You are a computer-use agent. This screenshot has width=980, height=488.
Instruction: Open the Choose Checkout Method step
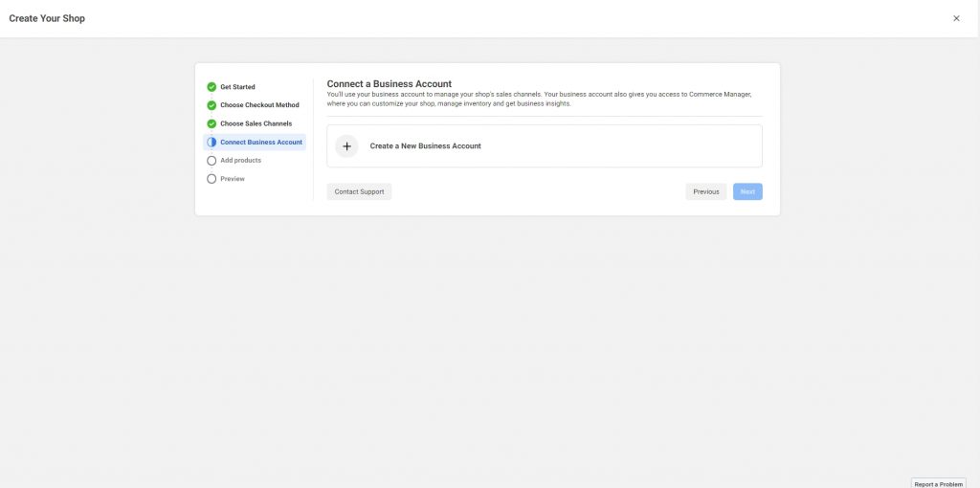(259, 105)
